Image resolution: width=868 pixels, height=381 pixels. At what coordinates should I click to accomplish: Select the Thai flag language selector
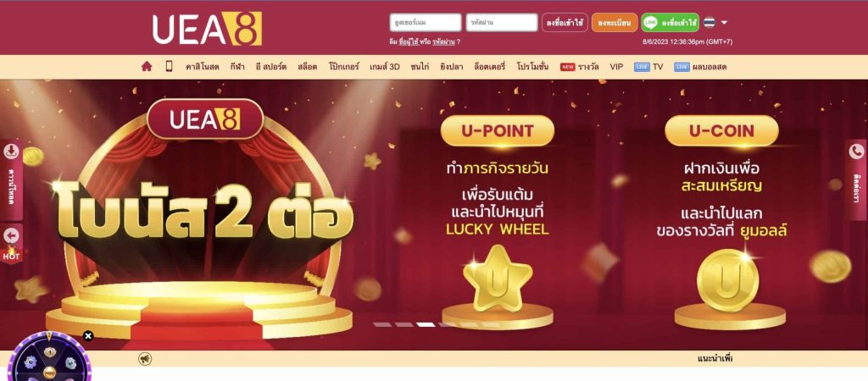pyautogui.click(x=709, y=23)
